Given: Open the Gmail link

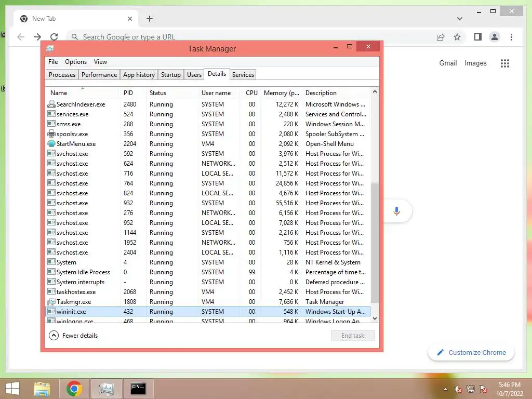Looking at the screenshot, I should 448,63.
